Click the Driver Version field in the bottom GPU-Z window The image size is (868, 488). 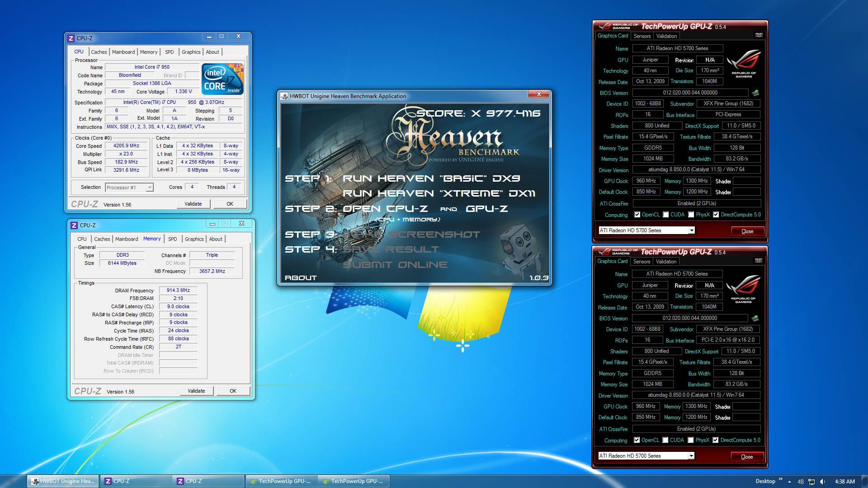[696, 395]
